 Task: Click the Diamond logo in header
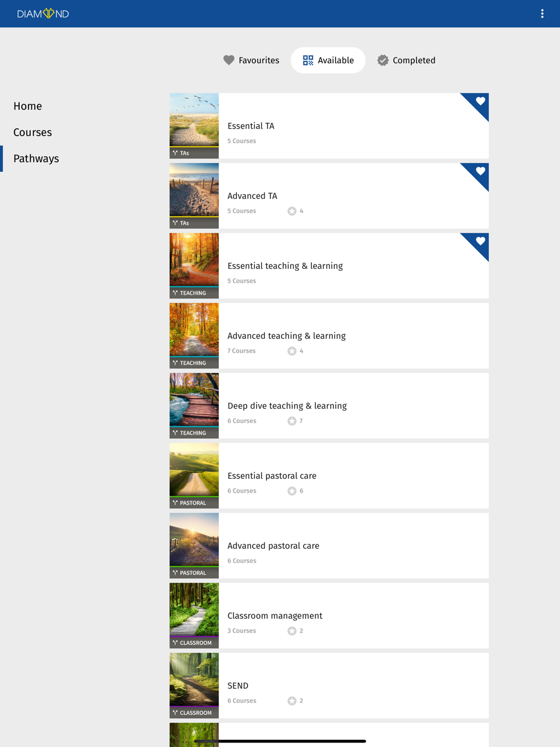tap(43, 13)
